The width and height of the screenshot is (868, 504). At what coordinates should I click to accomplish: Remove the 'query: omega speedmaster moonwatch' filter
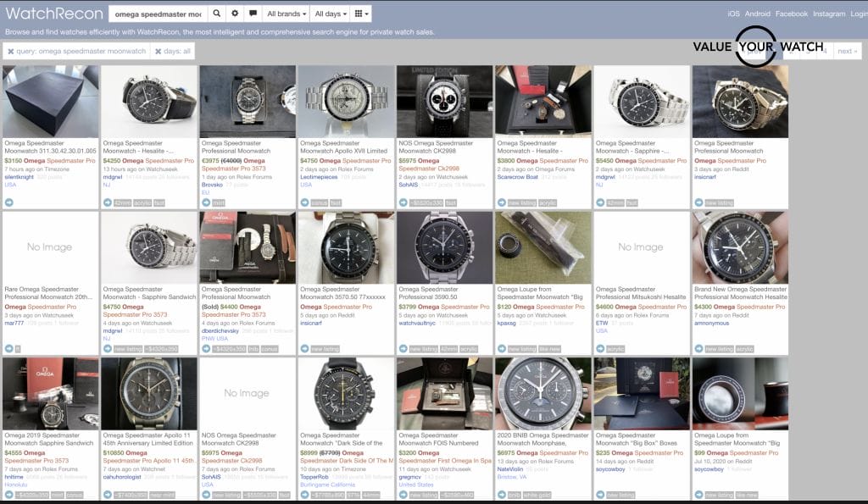pos(11,52)
